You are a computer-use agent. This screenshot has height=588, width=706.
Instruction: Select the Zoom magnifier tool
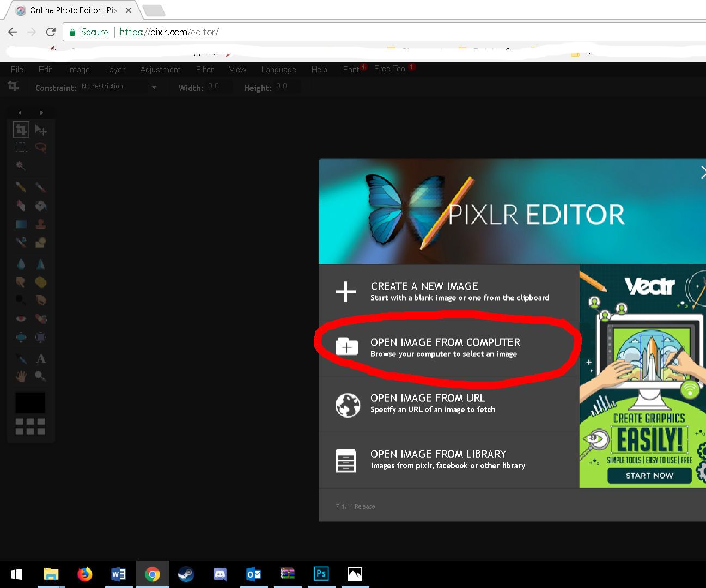(41, 376)
